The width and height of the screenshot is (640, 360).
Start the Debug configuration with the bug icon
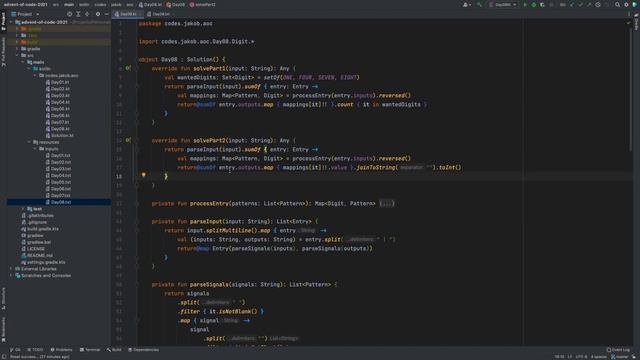(533, 4)
